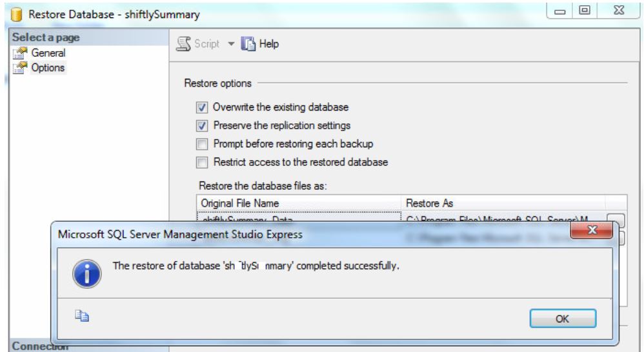The height and width of the screenshot is (352, 644).
Task: Uncheck Overwrite the existing database
Action: 202,107
